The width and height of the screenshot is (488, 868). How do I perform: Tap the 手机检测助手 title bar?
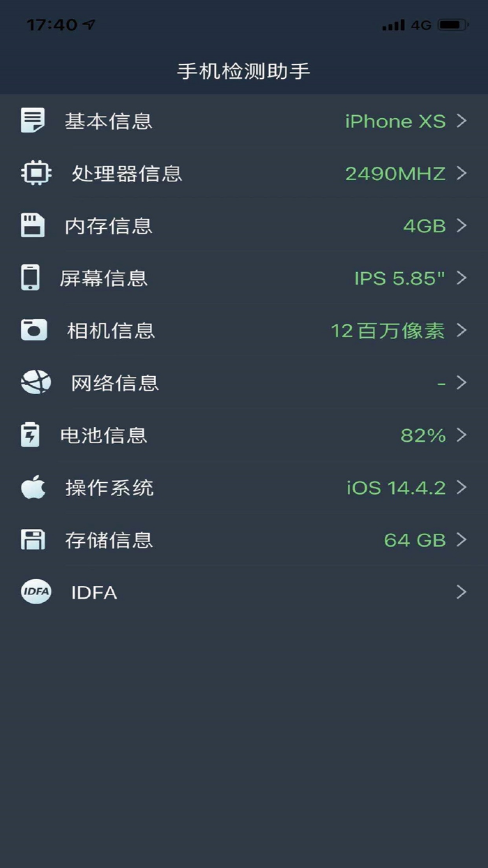tap(244, 69)
